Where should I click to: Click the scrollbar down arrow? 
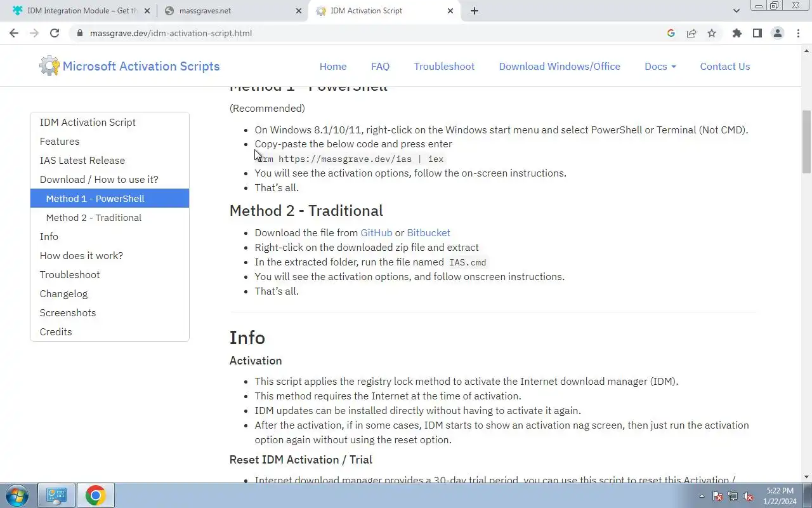click(x=806, y=477)
